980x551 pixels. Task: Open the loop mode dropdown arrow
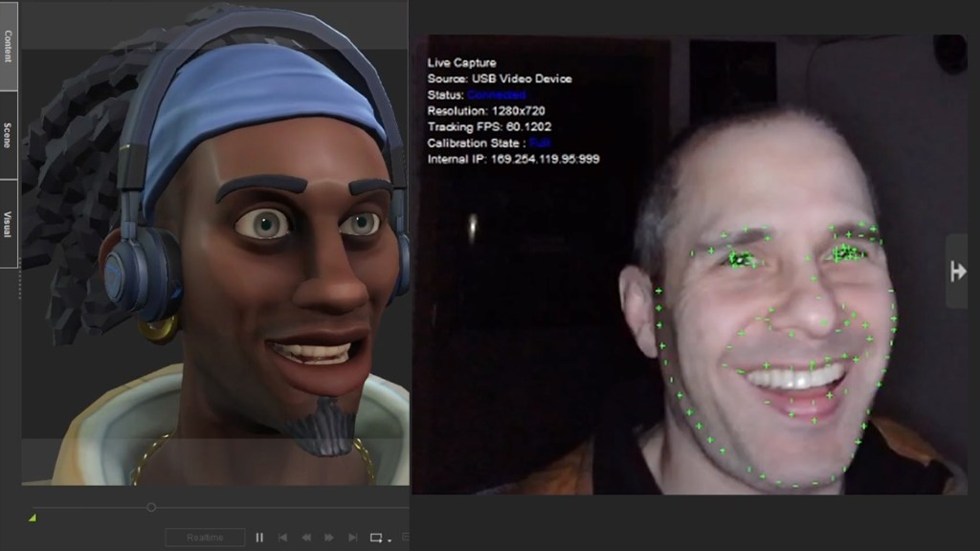point(389,540)
